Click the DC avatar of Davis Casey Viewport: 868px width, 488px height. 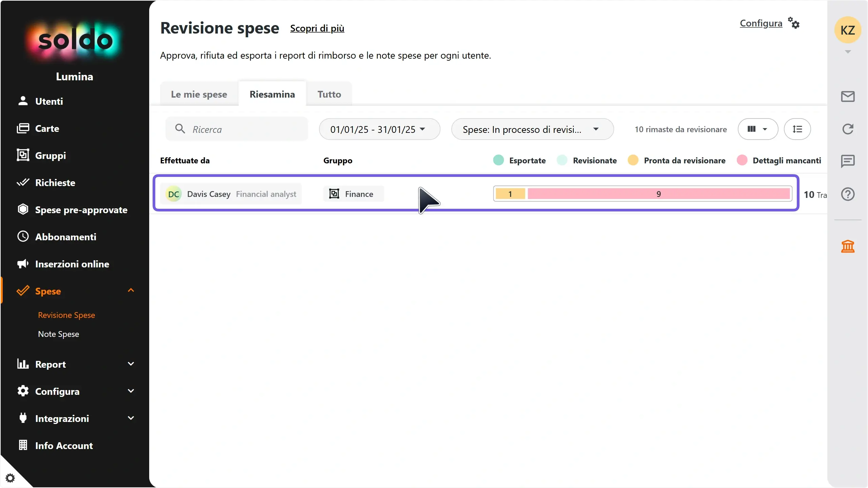pyautogui.click(x=174, y=194)
